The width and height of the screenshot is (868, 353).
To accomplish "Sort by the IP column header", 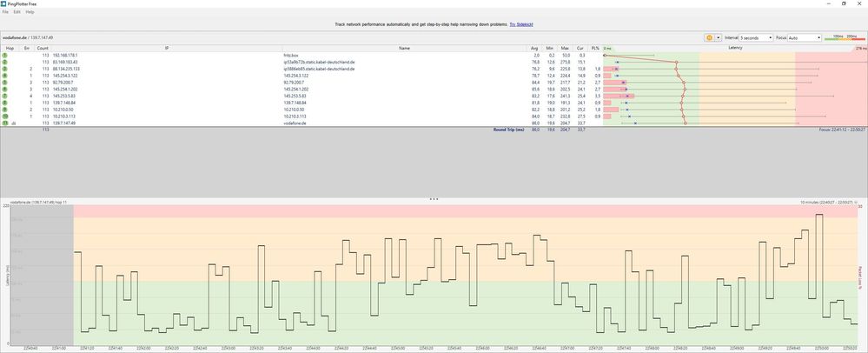I will click(x=167, y=48).
